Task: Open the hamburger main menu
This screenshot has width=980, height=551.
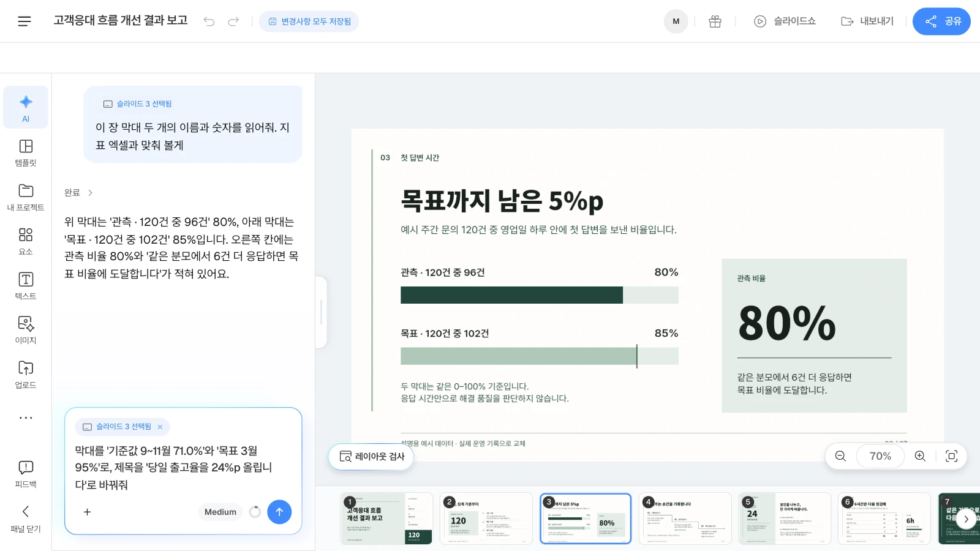Action: 24,21
